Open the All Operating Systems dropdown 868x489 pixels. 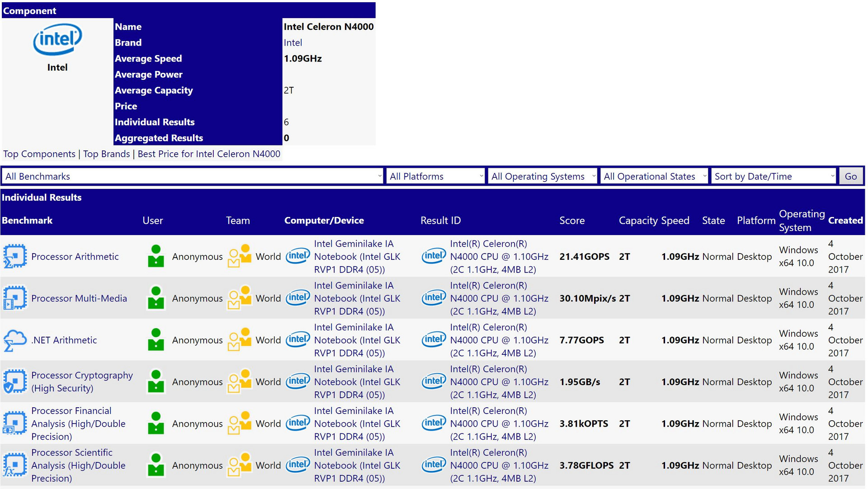543,176
